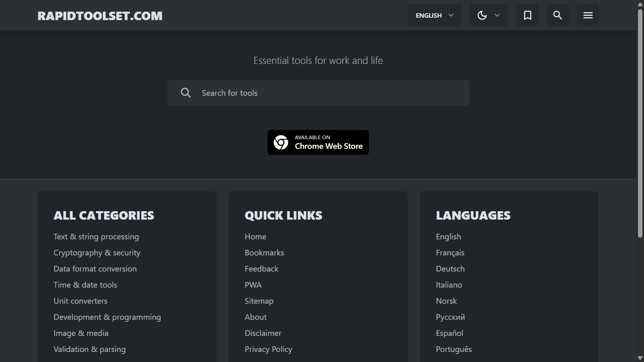Click the bookmark icon in the top bar
The image size is (644, 362).
click(527, 15)
